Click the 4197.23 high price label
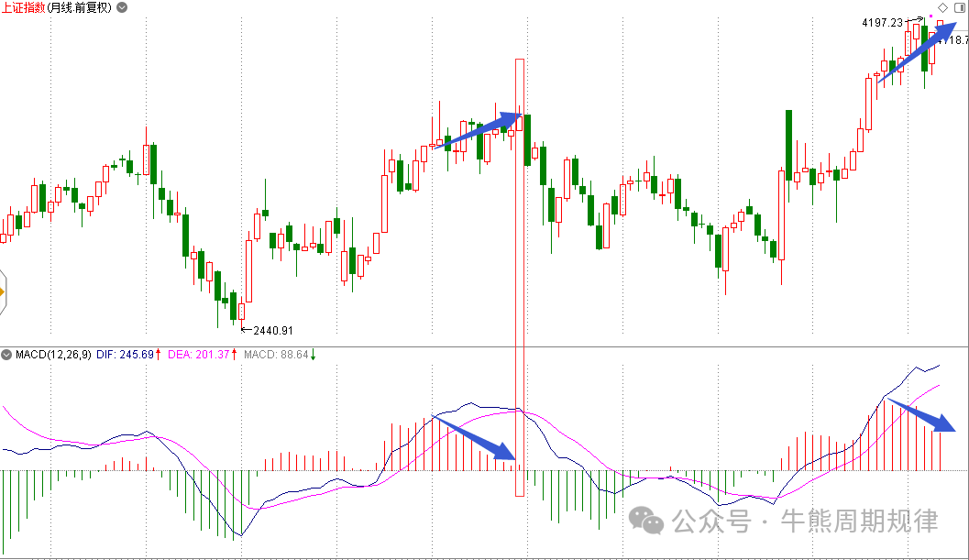The width and height of the screenshot is (969, 560). pos(883,23)
